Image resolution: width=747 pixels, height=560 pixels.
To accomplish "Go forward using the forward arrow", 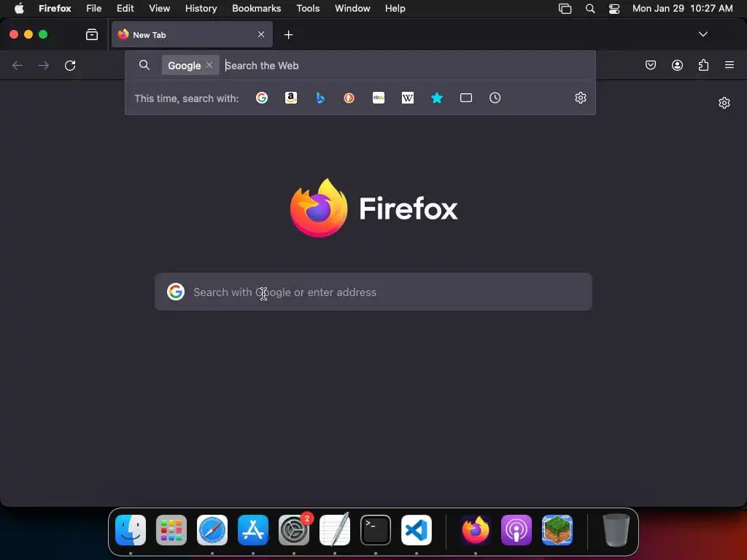I will pos(44,65).
